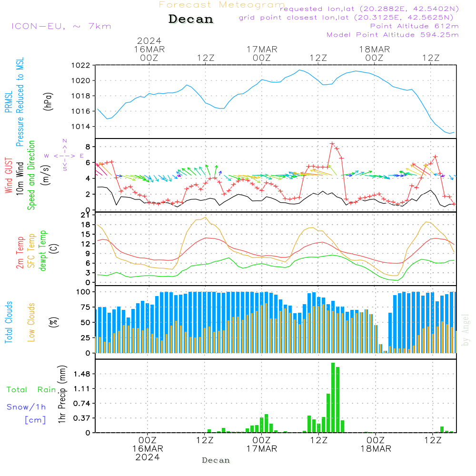Click the '(m/s)' wind unit label
This screenshot has height=476, width=476.
(x=46, y=176)
